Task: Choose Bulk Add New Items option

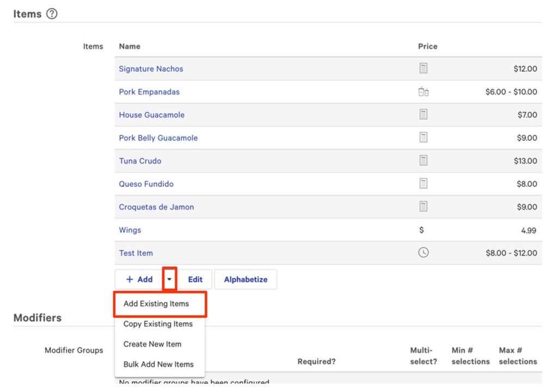Action: (158, 364)
